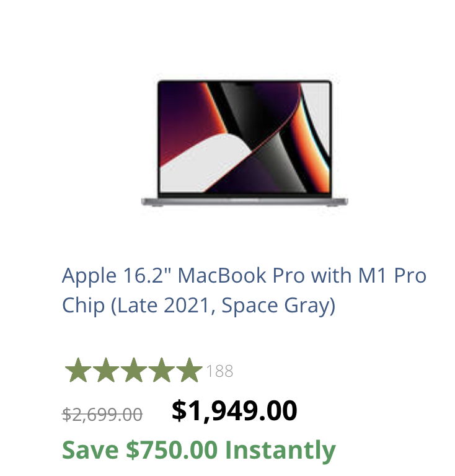455x476 pixels.
Task: Click the "M1 Pro" text in the title
Action: point(392,276)
